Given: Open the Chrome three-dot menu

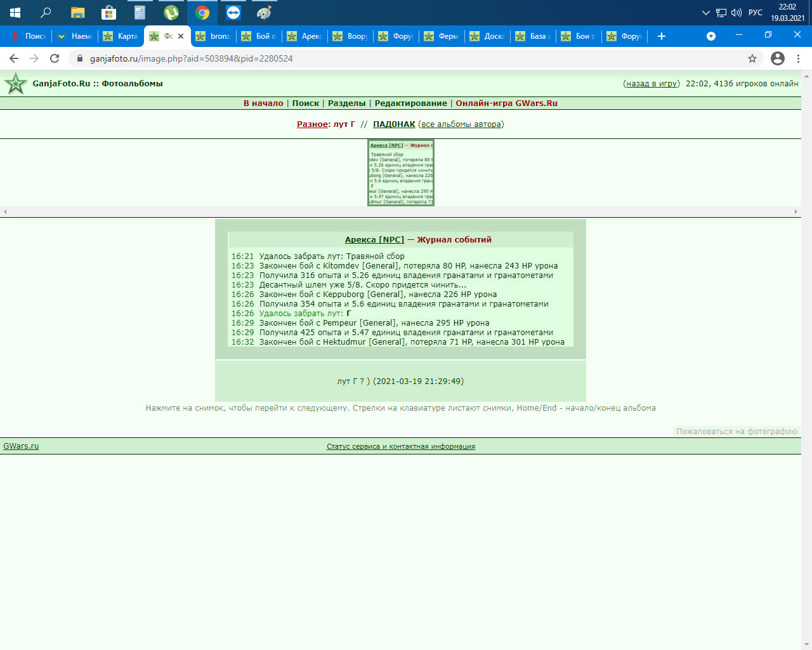Looking at the screenshot, I should [x=798, y=58].
